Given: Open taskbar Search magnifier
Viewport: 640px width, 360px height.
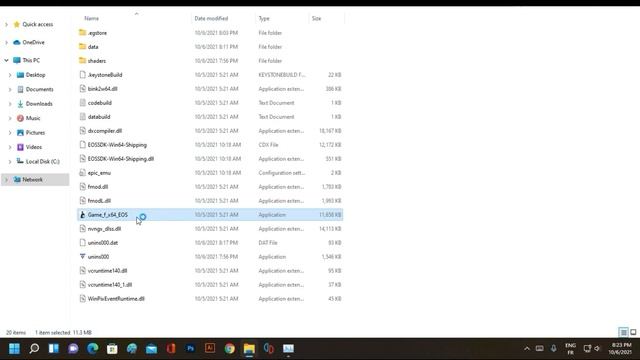Looking at the screenshot, I should pos(34,348).
